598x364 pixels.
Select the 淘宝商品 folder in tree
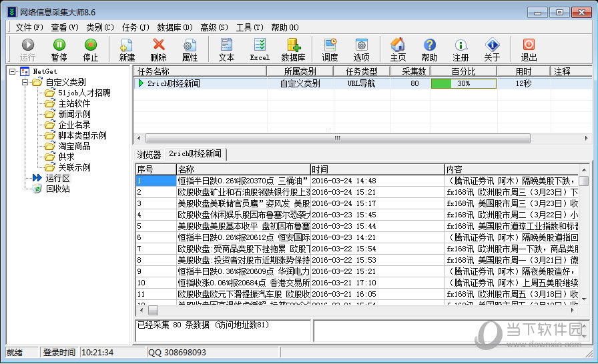point(74,146)
